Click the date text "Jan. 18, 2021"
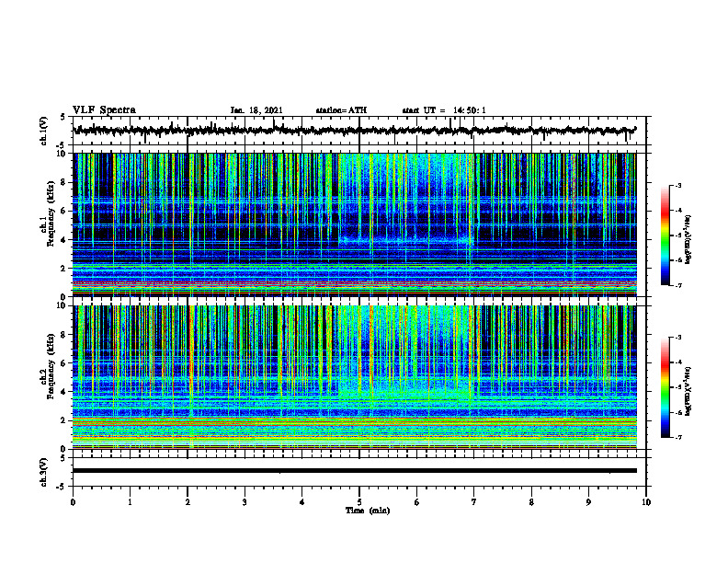The image size is (728, 563). coord(256,110)
